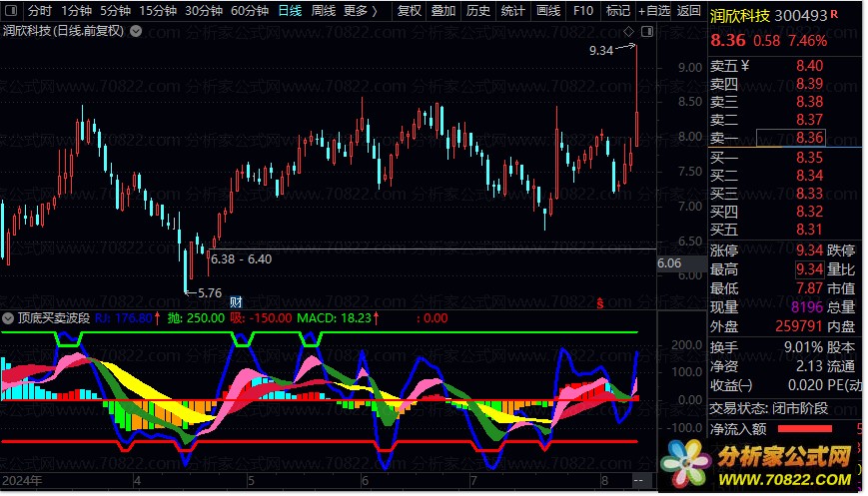Click the 现量 value 8196

pyautogui.click(x=806, y=307)
